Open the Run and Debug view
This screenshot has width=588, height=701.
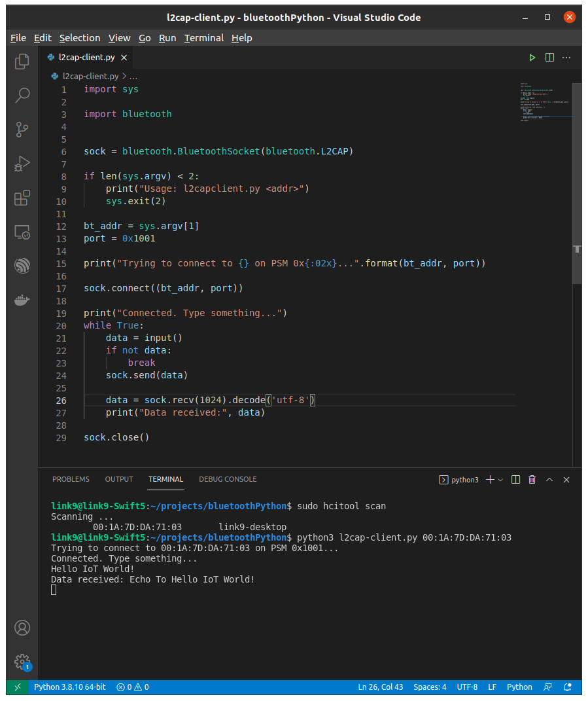(x=22, y=164)
